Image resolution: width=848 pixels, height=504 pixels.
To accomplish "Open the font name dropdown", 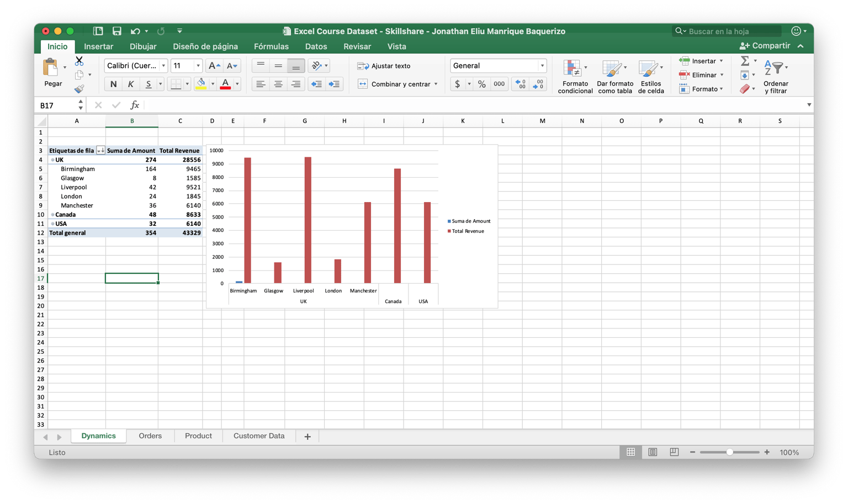I will coord(163,66).
